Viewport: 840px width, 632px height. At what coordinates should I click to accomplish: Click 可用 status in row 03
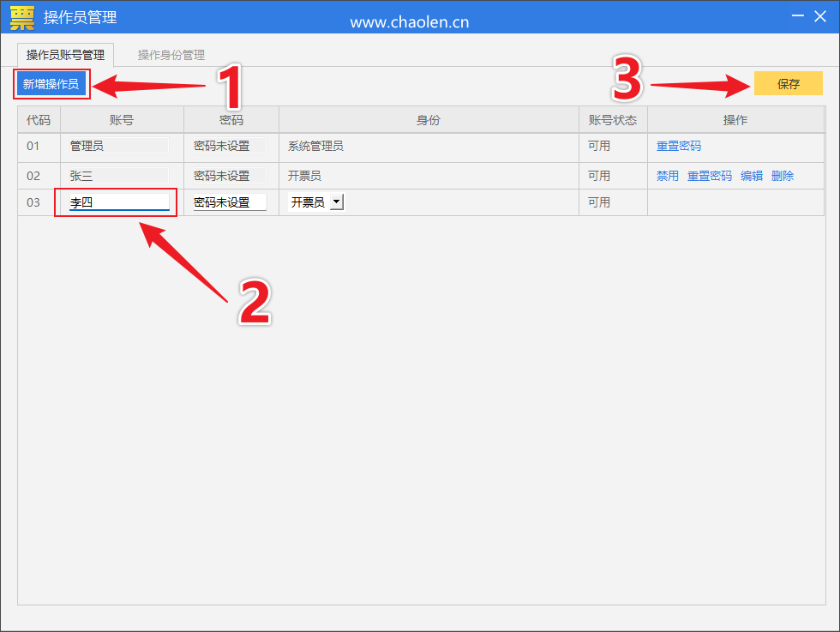pos(599,202)
